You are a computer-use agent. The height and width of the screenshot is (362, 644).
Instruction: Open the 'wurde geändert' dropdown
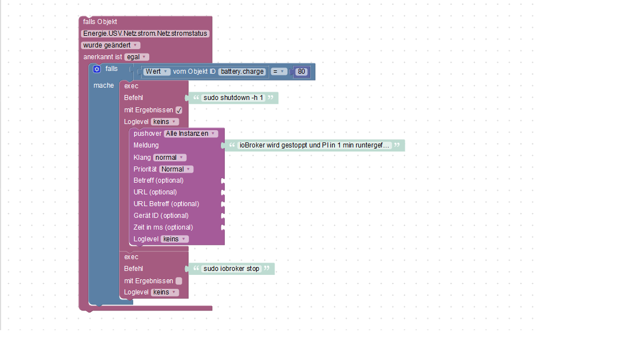pyautogui.click(x=111, y=45)
